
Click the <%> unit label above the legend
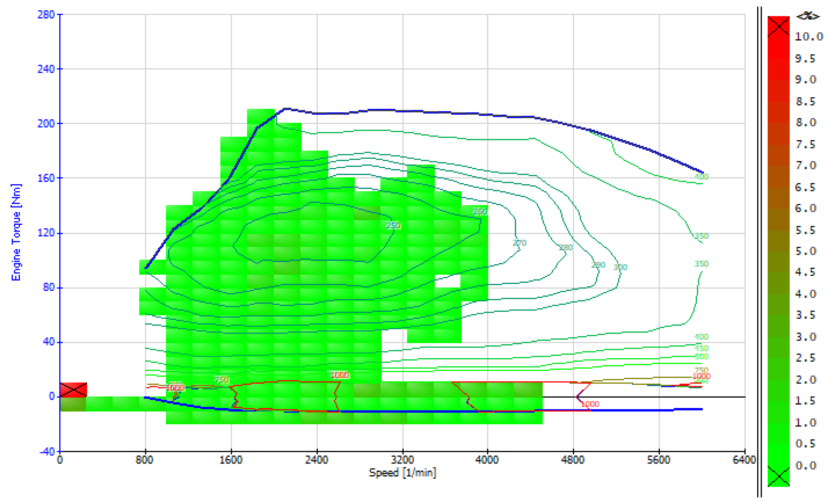[x=808, y=16]
